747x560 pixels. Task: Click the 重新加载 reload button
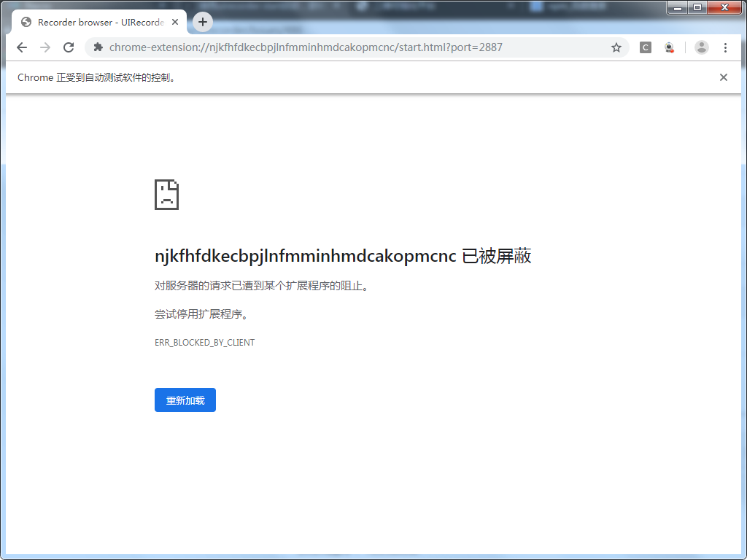[185, 400]
